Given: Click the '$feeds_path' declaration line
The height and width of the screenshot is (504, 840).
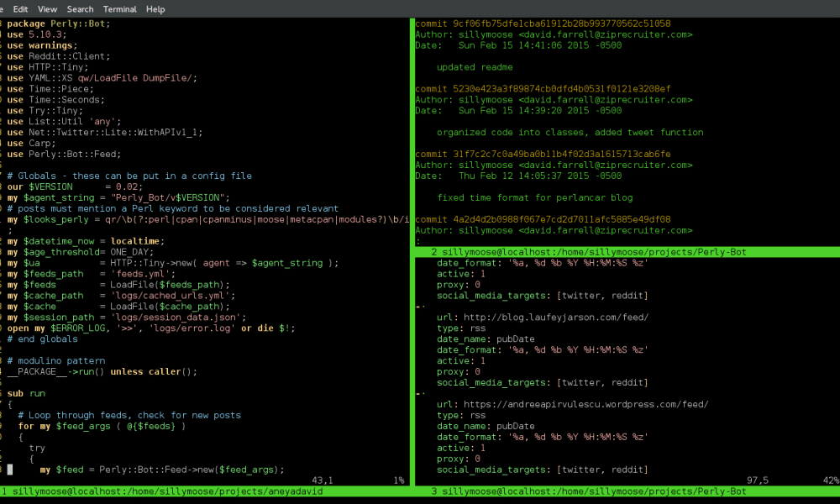Looking at the screenshot, I should [x=91, y=274].
